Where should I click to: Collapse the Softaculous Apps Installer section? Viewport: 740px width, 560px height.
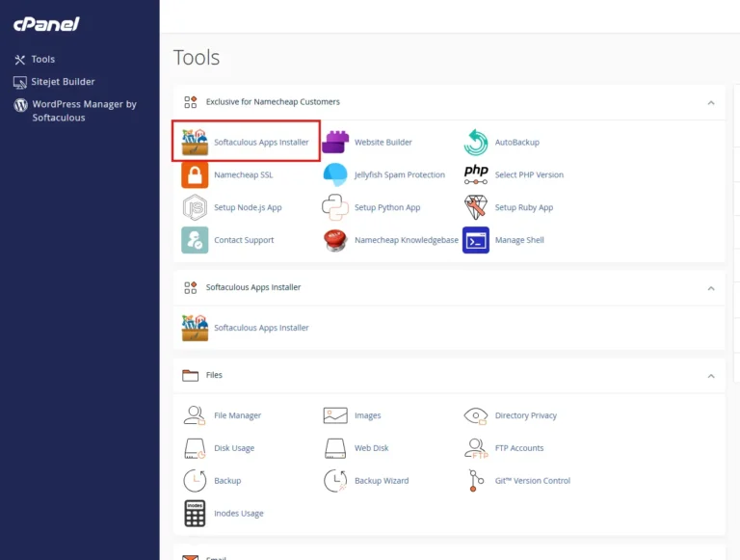[x=711, y=287]
